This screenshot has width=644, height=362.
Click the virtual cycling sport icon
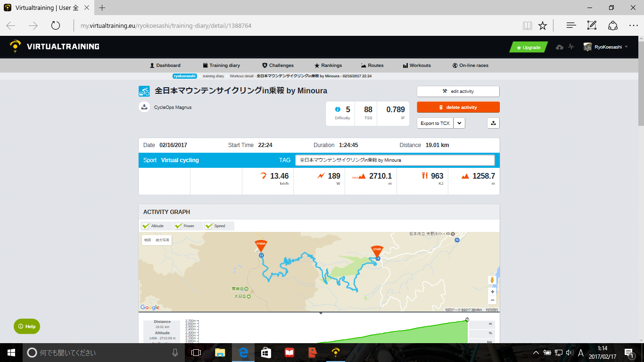(x=144, y=91)
